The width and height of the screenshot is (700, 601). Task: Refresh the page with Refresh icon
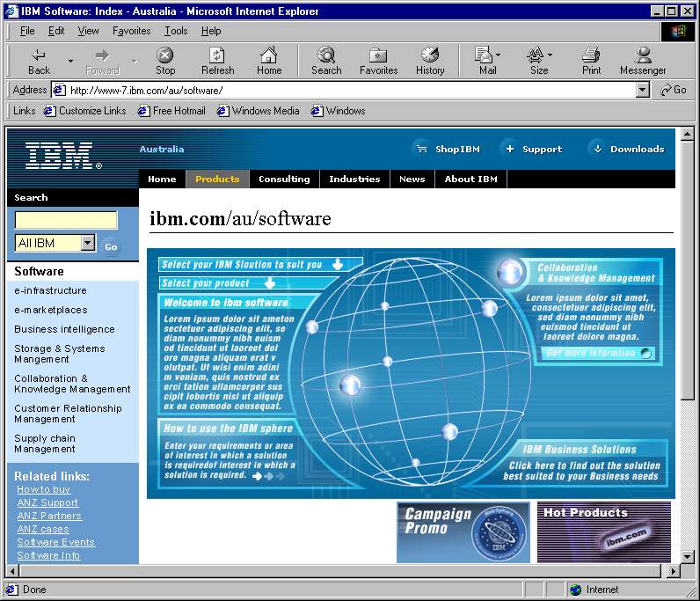pyautogui.click(x=217, y=55)
